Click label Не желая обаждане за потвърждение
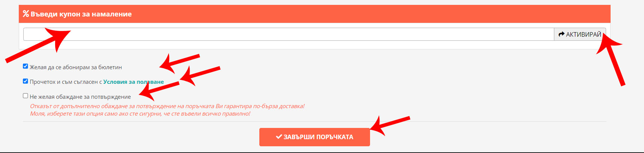Image resolution: width=644 pixels, height=153 pixels. 80,97
